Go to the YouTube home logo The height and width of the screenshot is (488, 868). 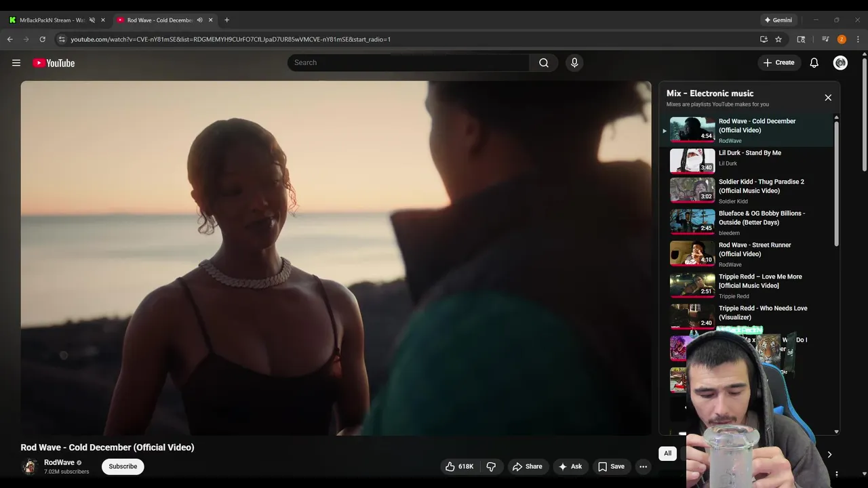pyautogui.click(x=54, y=63)
